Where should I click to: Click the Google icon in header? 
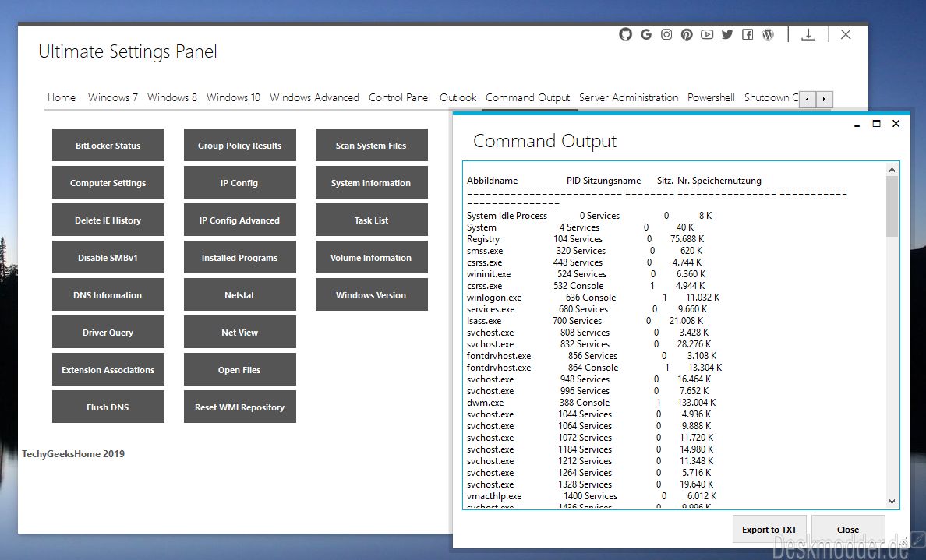coord(645,34)
